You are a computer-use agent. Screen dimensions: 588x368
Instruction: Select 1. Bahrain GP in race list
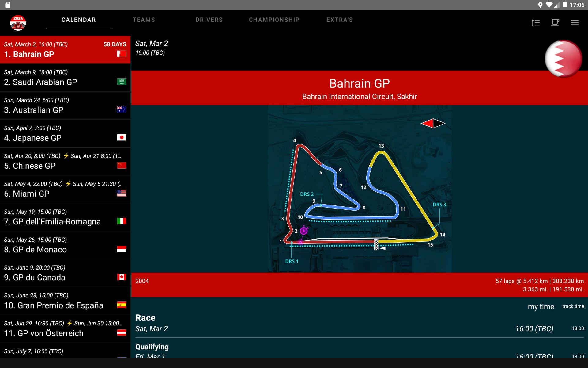click(x=65, y=50)
